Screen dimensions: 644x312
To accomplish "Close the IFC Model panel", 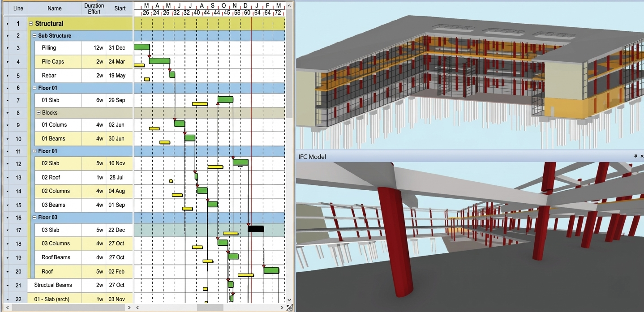I will click(642, 156).
